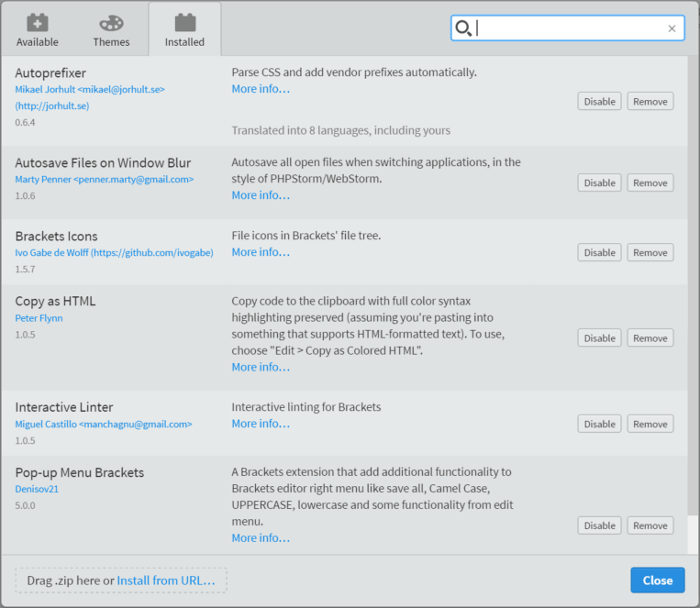Switch to the Themes tab
Image resolution: width=700 pixels, height=608 pixels.
[x=111, y=30]
